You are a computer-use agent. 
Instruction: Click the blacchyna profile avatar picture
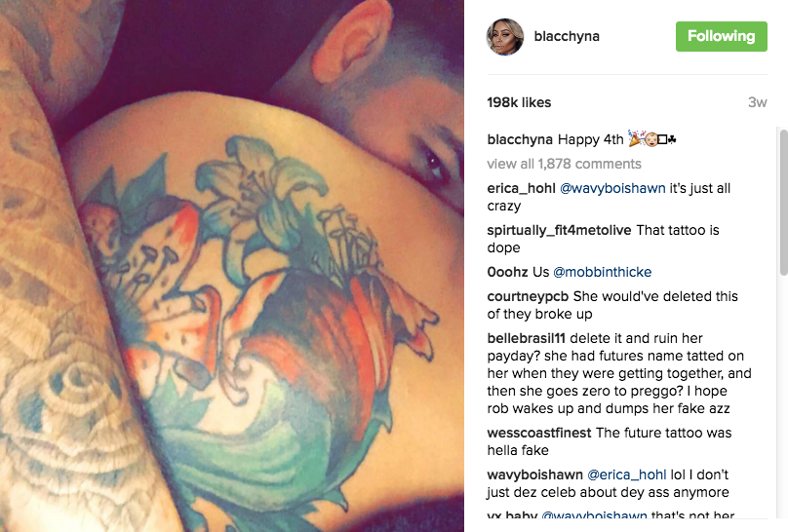pyautogui.click(x=505, y=37)
